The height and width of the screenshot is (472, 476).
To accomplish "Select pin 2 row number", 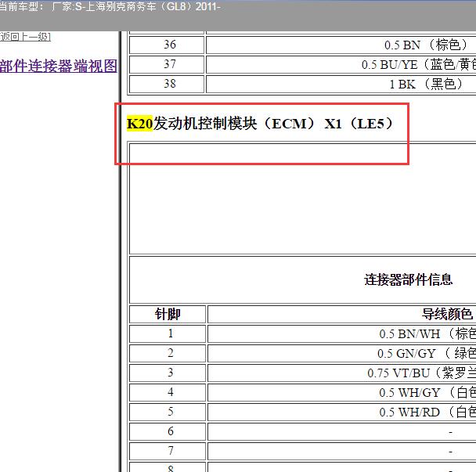I will [168, 353].
